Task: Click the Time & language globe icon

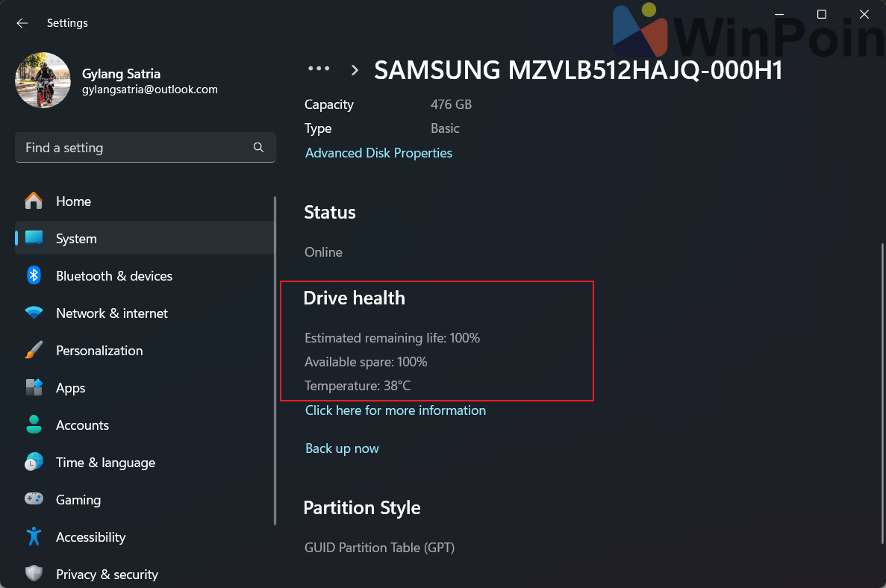Action: tap(34, 463)
